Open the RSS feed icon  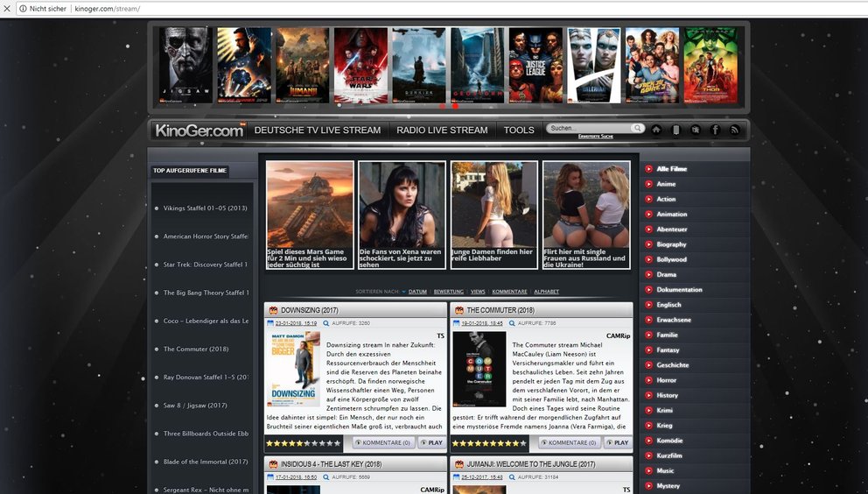[735, 130]
